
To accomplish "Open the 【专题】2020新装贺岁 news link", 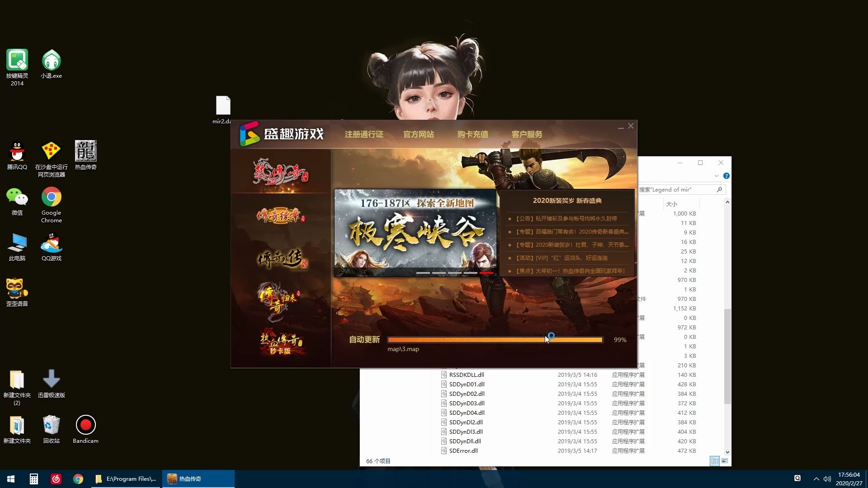I will [x=572, y=245].
